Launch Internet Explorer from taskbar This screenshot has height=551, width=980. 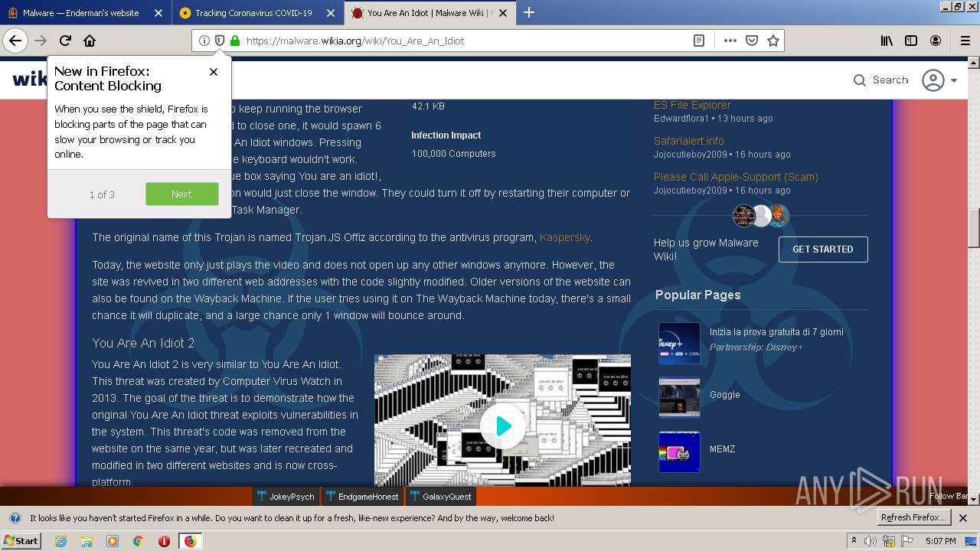61,541
